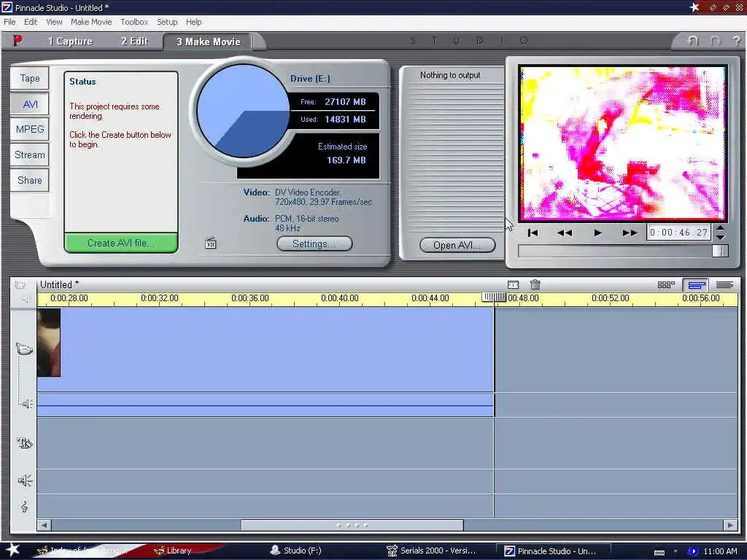Click the Start star button on taskbar
This screenshot has height=560, width=747.
point(12,550)
